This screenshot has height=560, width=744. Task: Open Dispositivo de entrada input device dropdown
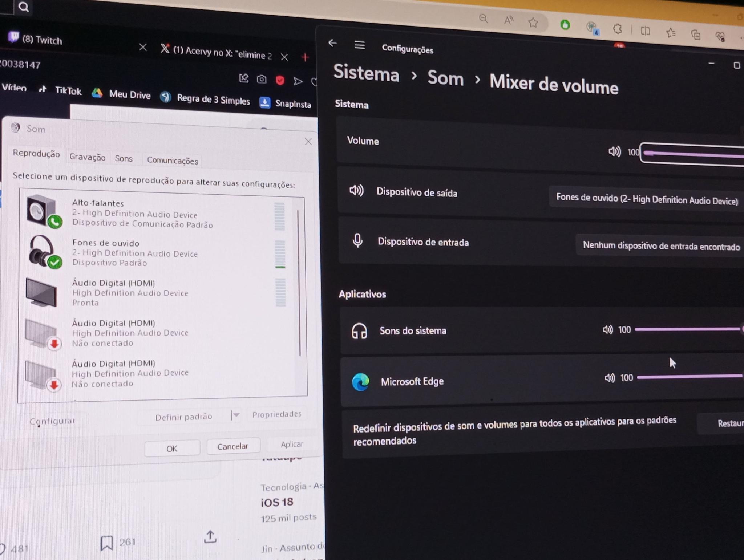click(x=660, y=246)
